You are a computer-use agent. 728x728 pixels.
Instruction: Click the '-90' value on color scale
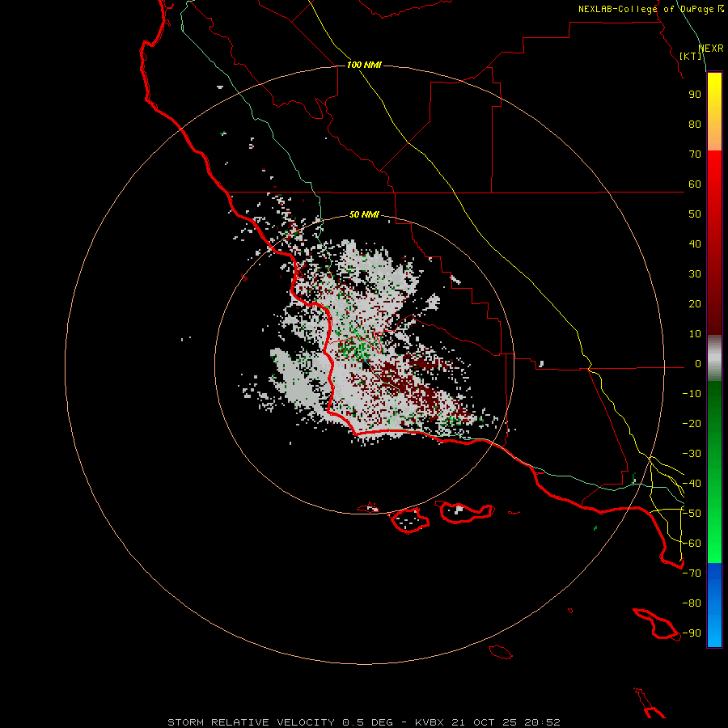692,633
